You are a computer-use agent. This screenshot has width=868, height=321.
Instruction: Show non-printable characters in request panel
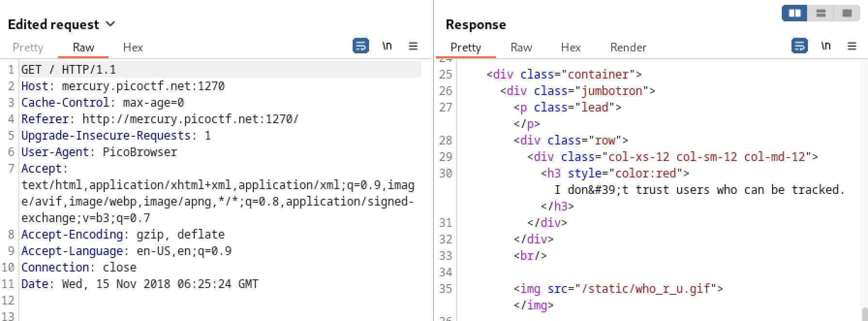(x=387, y=46)
